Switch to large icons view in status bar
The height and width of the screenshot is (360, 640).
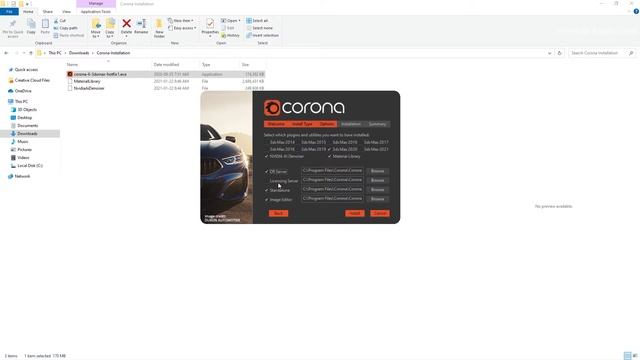tap(635, 356)
